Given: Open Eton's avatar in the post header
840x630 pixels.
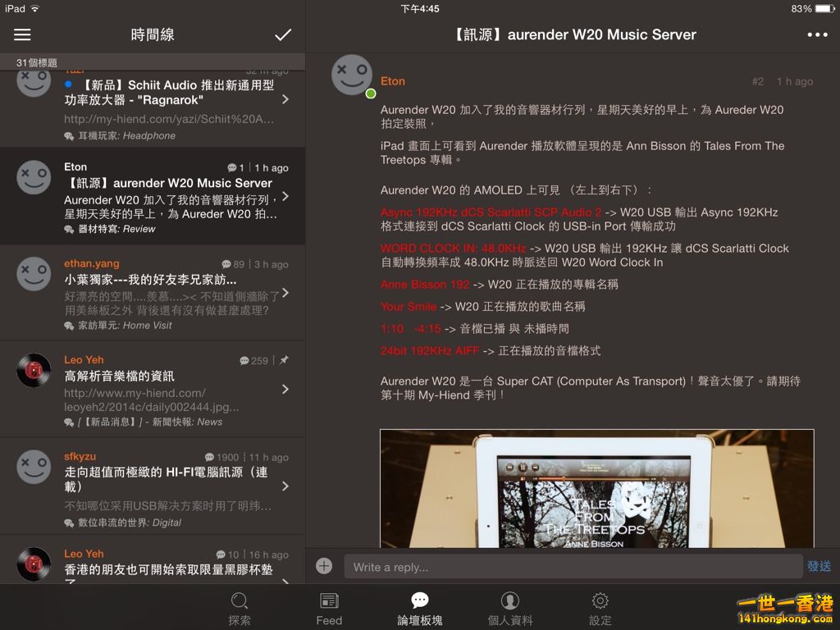Looking at the screenshot, I should pos(352,75).
